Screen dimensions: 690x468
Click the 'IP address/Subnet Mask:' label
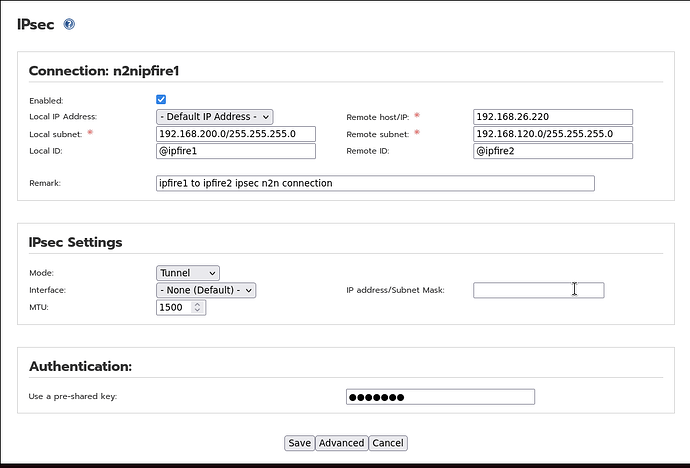(x=395, y=290)
